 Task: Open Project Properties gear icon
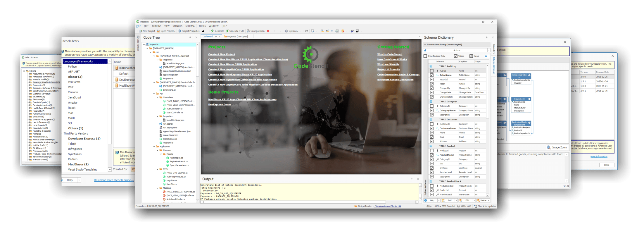[179, 31]
